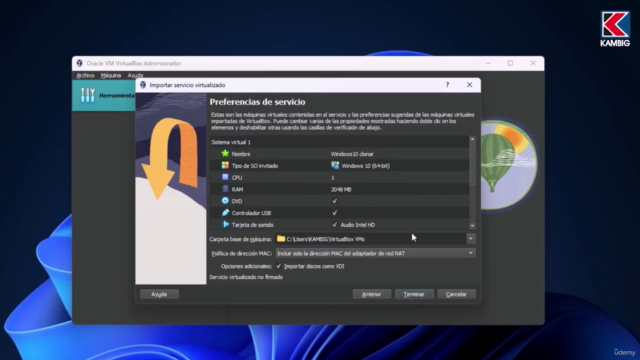Click the question mark help icon in dialog
The width and height of the screenshot is (640, 360).
point(447,85)
